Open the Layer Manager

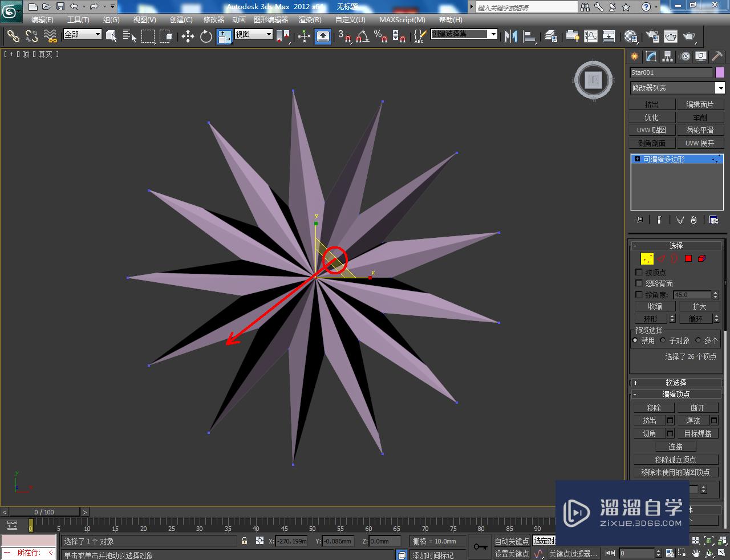coord(551,36)
